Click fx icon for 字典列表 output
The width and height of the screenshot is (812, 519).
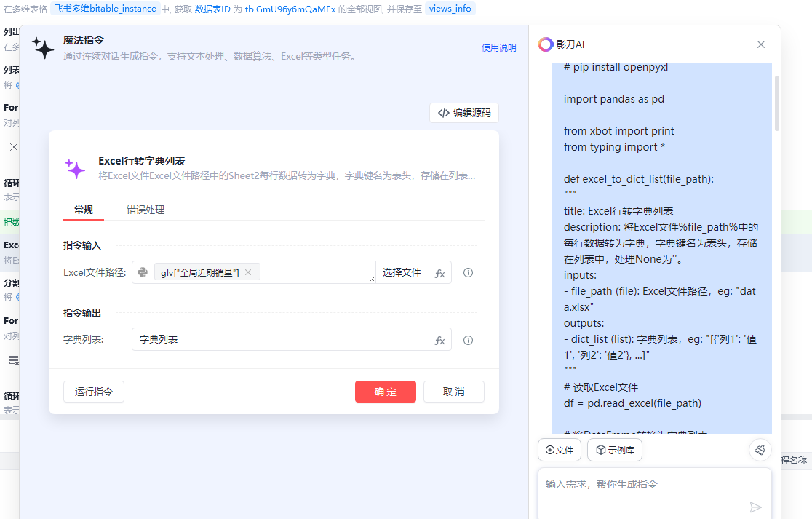(x=439, y=340)
